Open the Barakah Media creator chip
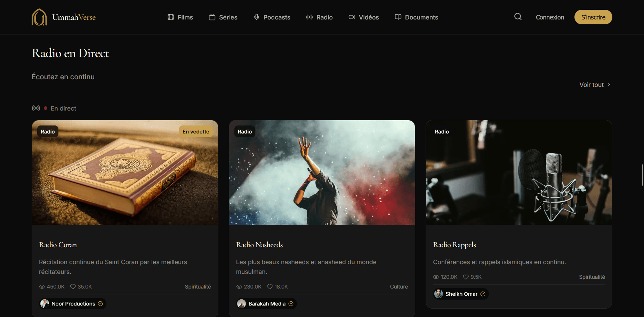The width and height of the screenshot is (644, 317). point(266,304)
